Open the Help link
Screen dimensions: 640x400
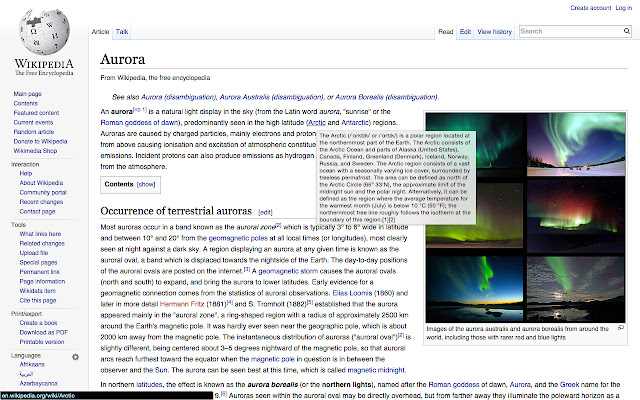tap(26, 173)
